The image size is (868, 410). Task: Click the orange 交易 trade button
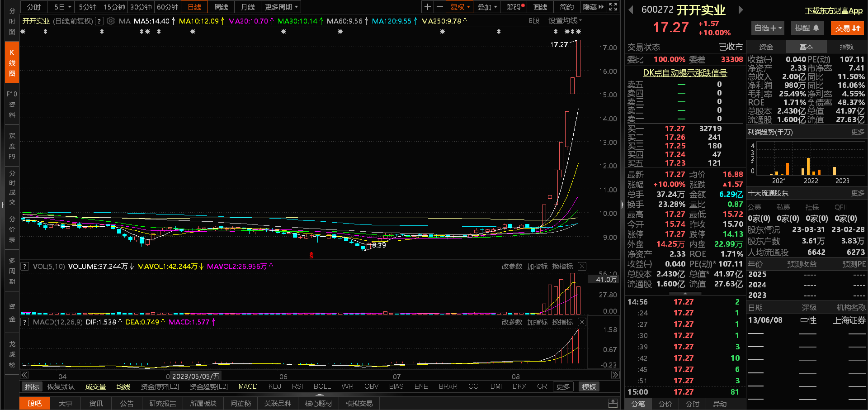point(847,28)
